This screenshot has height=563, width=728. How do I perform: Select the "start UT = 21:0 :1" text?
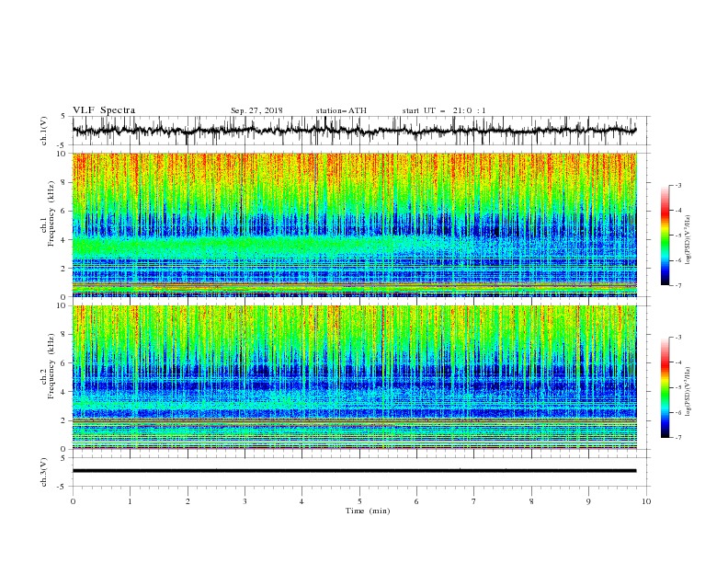coord(444,110)
